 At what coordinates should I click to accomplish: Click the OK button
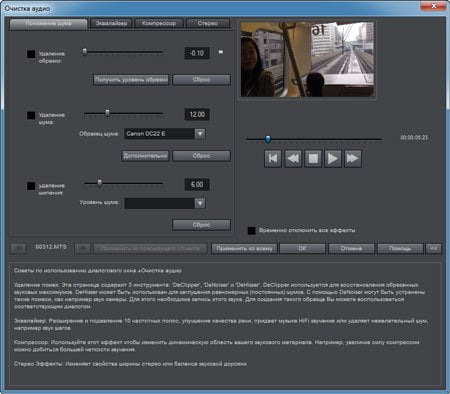pyautogui.click(x=302, y=249)
